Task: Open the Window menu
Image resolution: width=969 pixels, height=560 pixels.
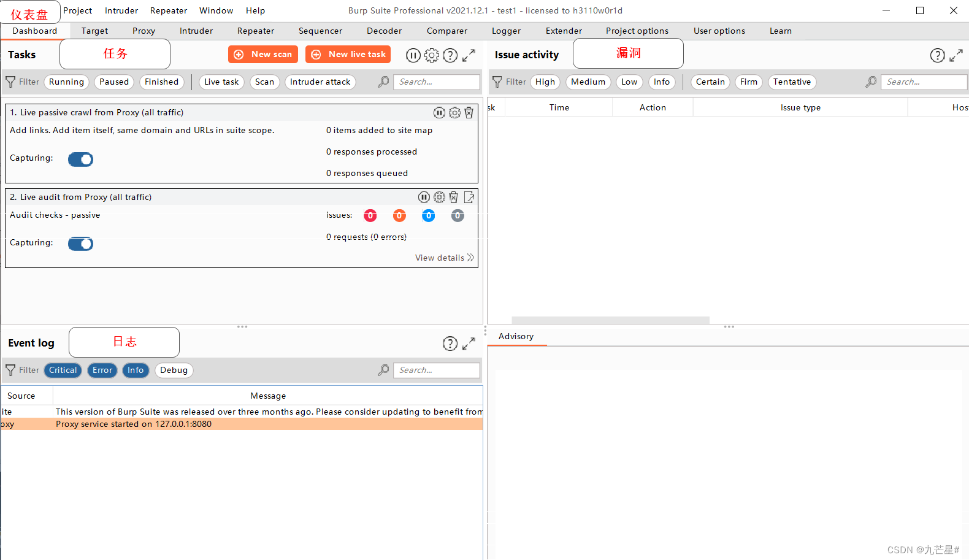Action: [x=216, y=10]
